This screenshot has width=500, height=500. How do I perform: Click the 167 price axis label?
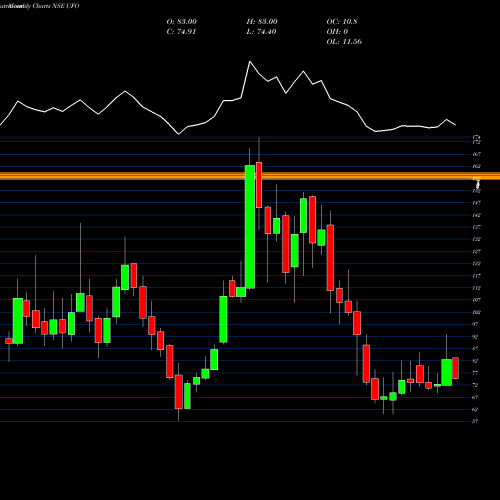477,154
